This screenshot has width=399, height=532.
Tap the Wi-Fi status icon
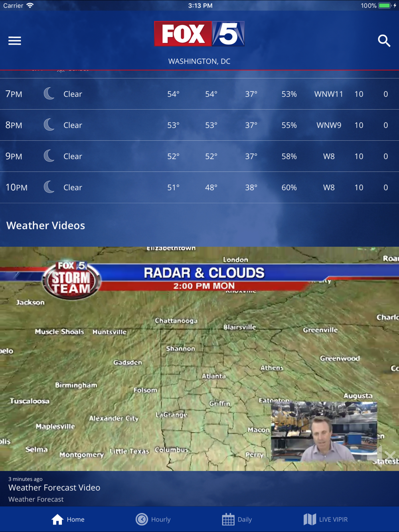30,6
